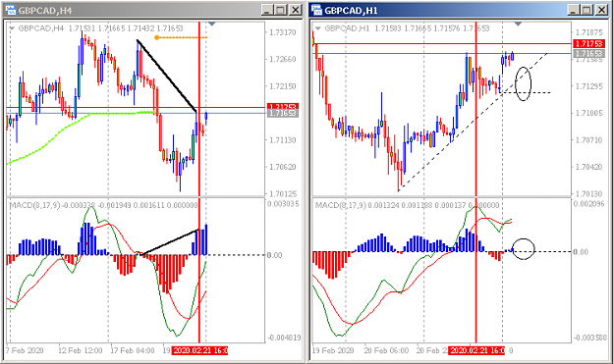This screenshot has height=364, width=614.
Task: Click the MACD(8,17,9) label in H4 window
Action: tap(34, 205)
